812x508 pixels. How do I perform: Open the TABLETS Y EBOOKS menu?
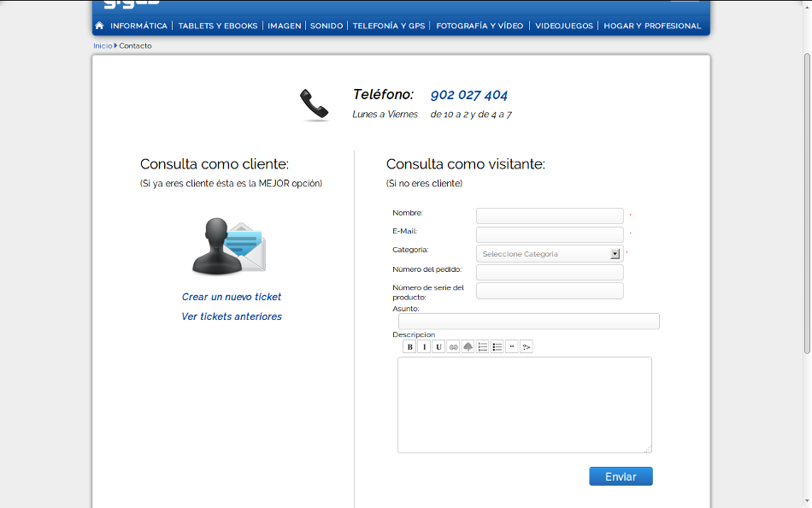tap(217, 26)
